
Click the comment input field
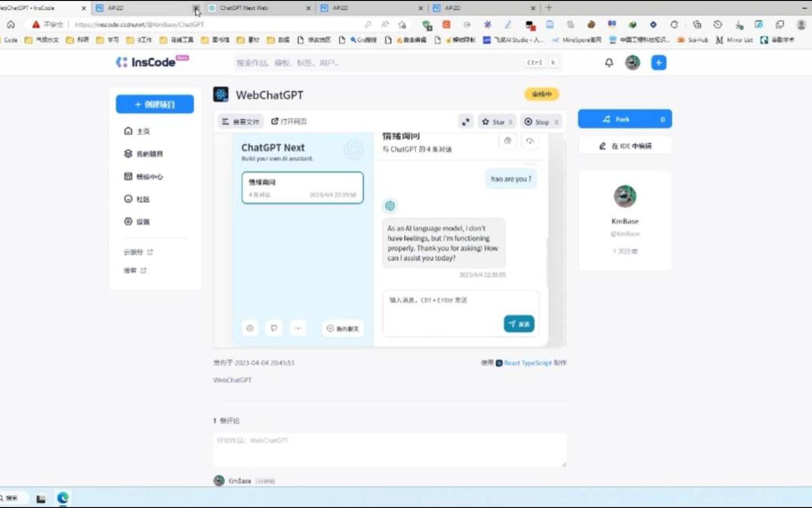pyautogui.click(x=390, y=450)
